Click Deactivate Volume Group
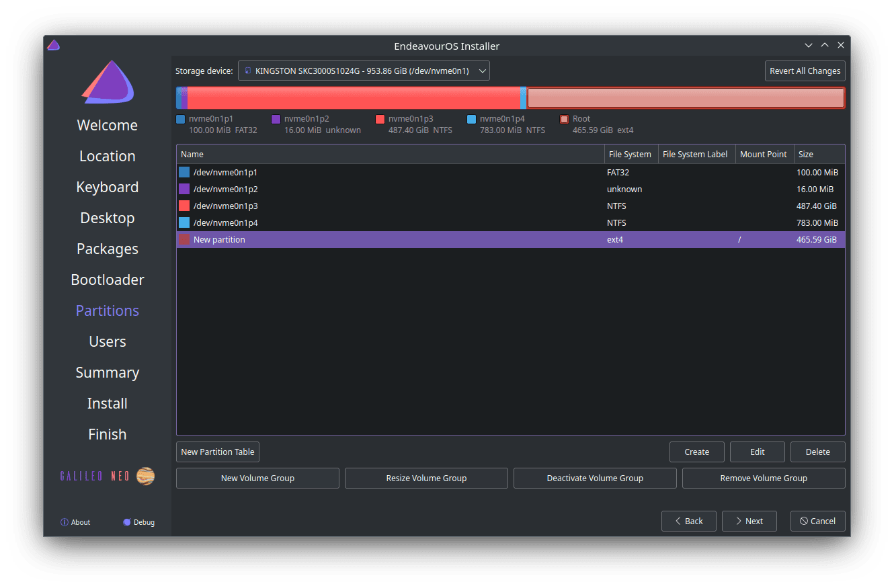The width and height of the screenshot is (894, 588). click(595, 478)
